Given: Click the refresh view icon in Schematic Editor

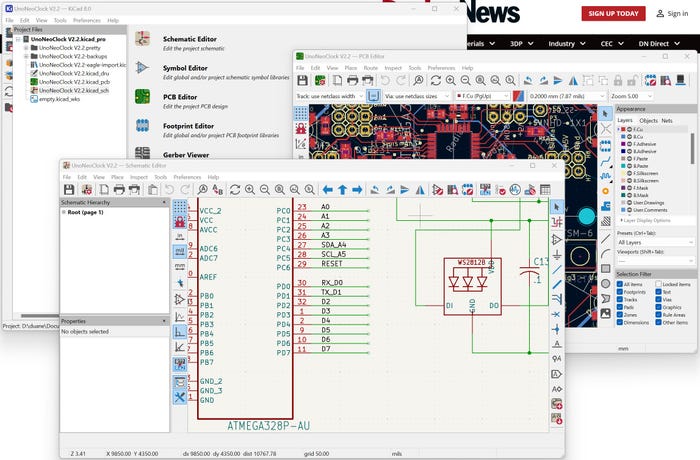Looking at the screenshot, I should pos(234,189).
